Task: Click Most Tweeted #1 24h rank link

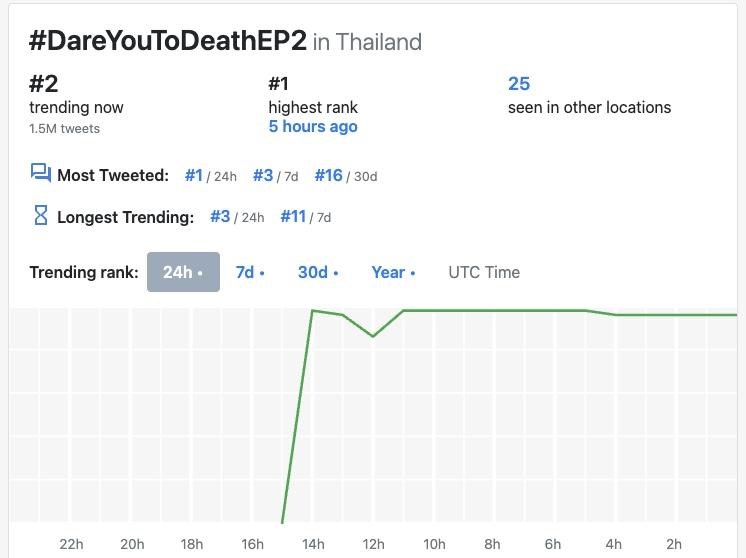Action: coord(194,175)
